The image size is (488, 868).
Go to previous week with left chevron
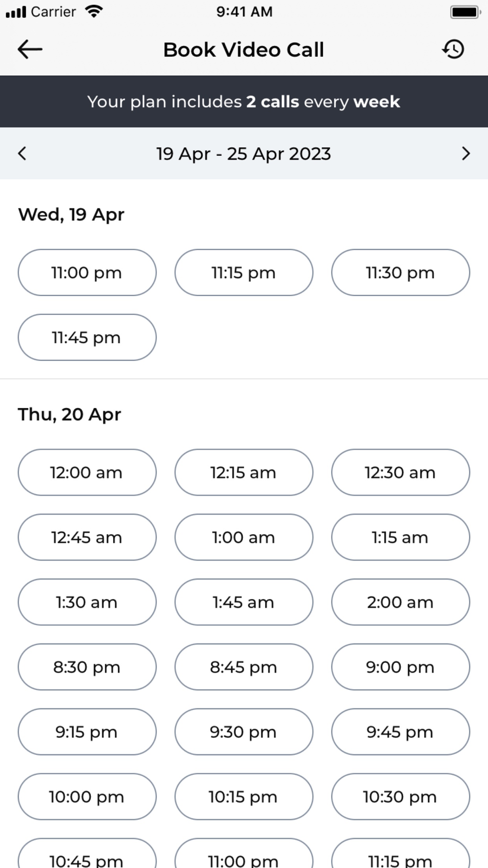(x=22, y=153)
